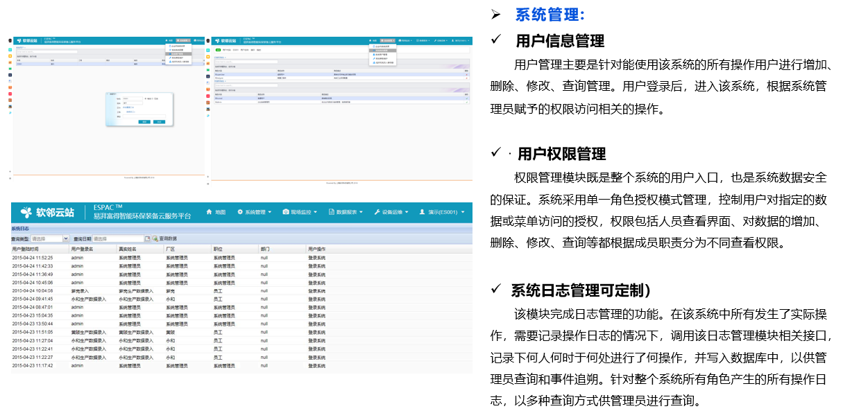Viewport: 868px width, 420px height.
Task: Click the document icon beside 数据报表
Action: pyautogui.click(x=331, y=212)
